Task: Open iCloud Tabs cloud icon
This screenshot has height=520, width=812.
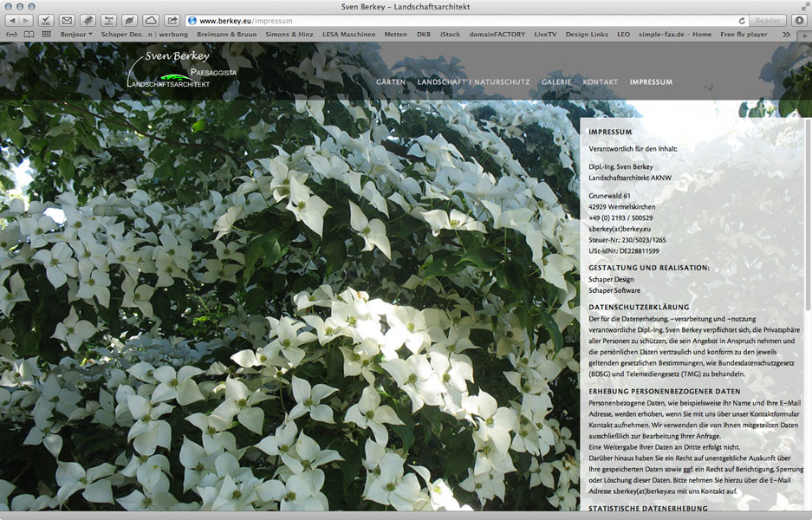Action: pos(151,21)
